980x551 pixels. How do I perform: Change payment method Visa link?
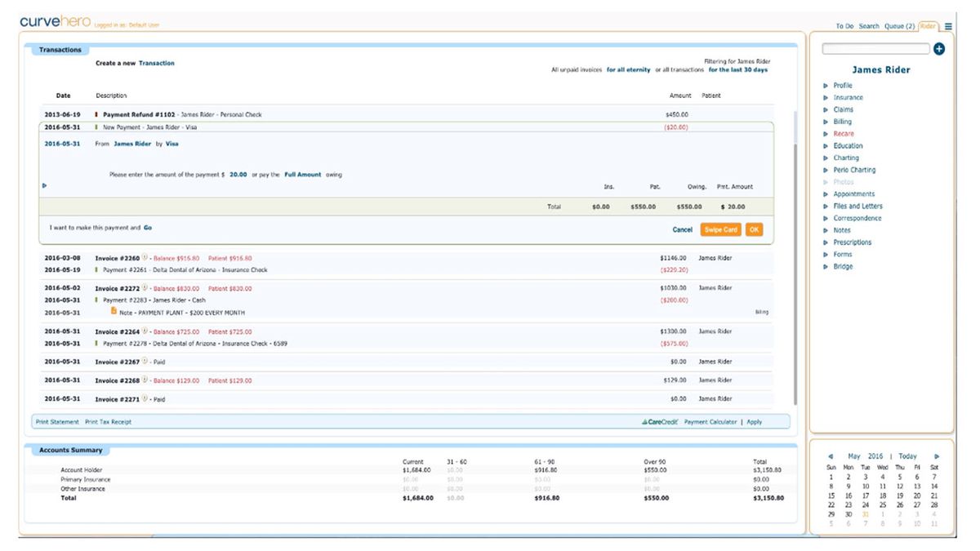tap(171, 144)
